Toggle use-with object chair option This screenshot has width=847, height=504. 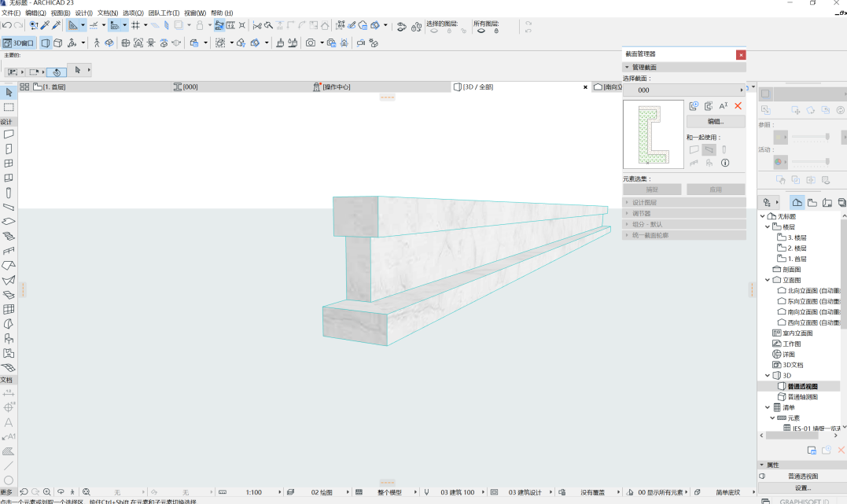(x=709, y=163)
